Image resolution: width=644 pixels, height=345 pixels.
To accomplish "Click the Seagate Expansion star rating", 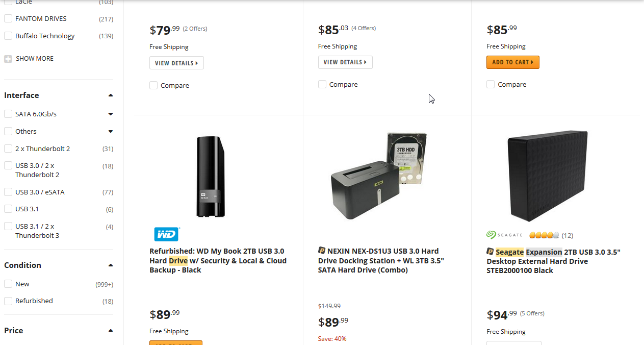I will 544,235.
